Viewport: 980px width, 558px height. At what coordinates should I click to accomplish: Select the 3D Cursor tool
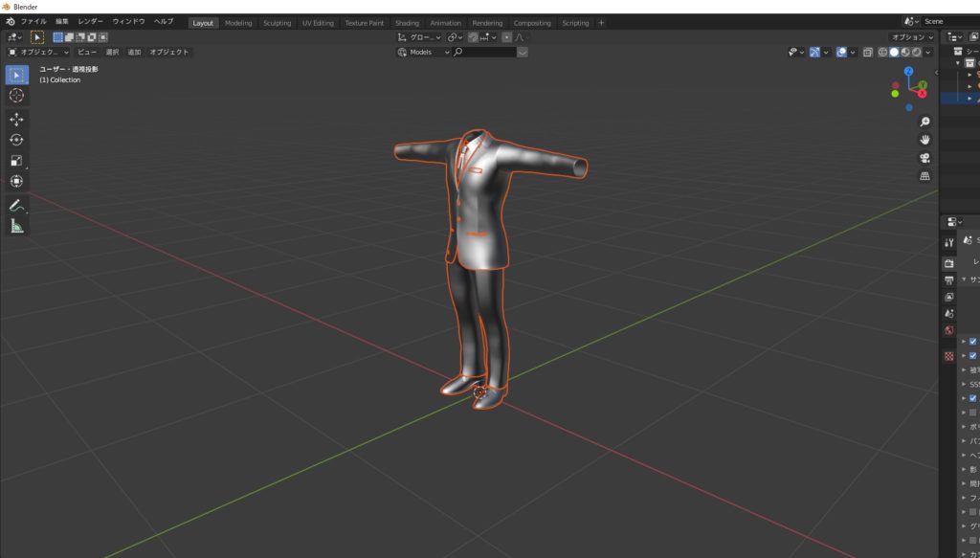click(x=17, y=96)
